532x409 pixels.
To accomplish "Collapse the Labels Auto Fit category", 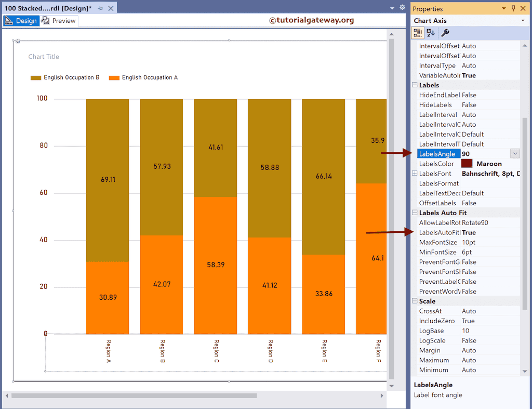I will point(415,213).
